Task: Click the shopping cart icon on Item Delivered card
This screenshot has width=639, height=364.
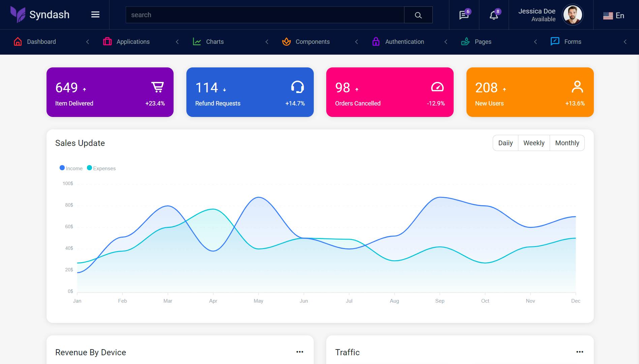Action: [x=157, y=87]
